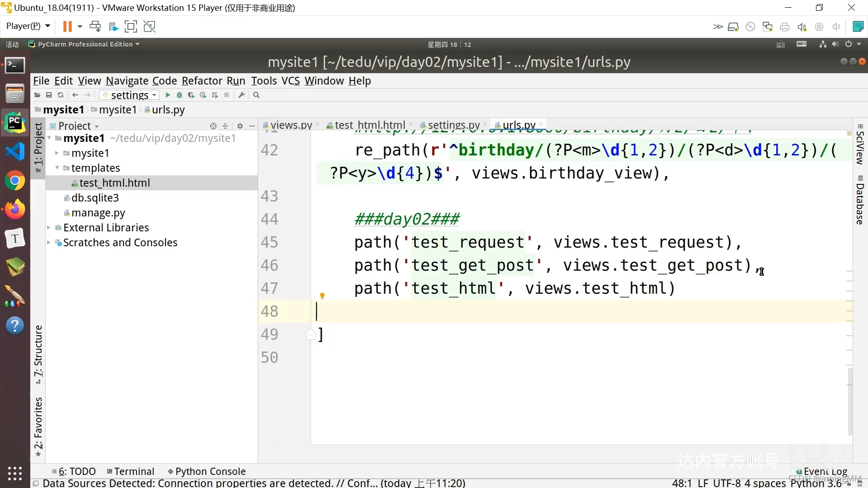Open Settings via wrench icon
The width and height of the screenshot is (868, 488).
click(241, 95)
